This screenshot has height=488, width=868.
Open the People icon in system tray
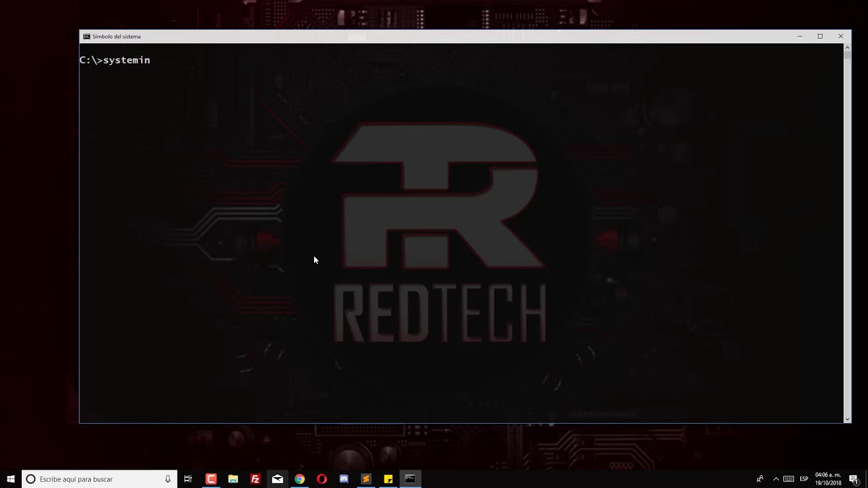759,479
